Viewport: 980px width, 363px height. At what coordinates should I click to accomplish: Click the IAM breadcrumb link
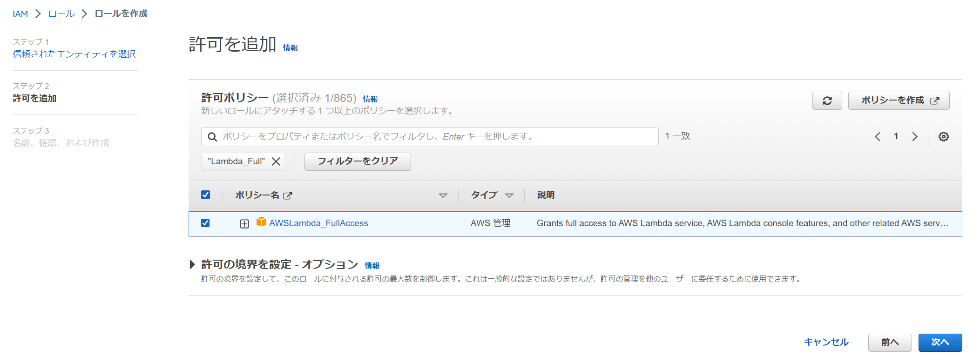(x=20, y=14)
